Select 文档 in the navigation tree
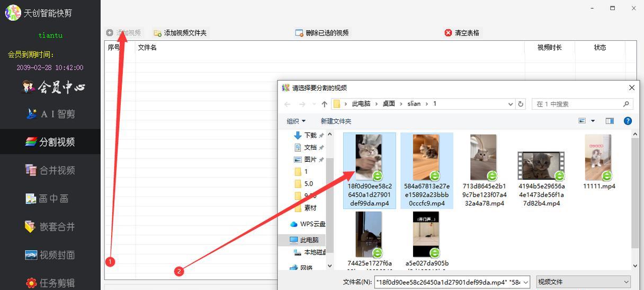Image resolution: width=644 pixels, height=290 pixels. pos(310,147)
